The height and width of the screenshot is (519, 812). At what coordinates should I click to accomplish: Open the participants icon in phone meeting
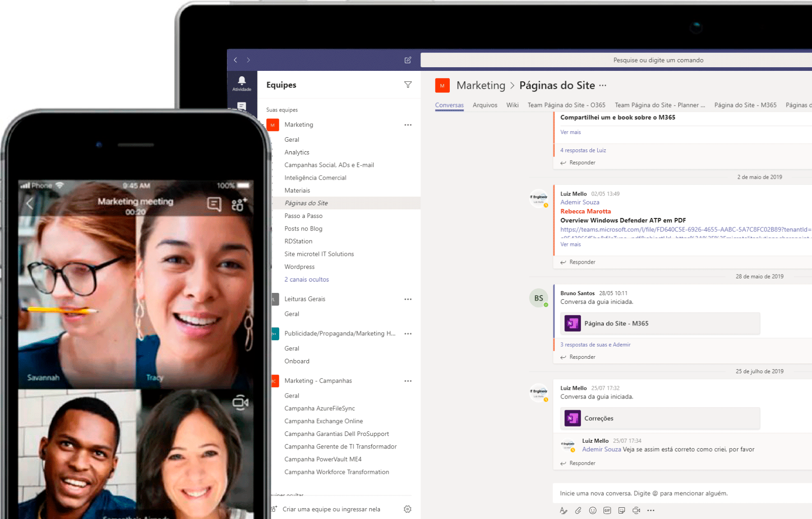239,204
